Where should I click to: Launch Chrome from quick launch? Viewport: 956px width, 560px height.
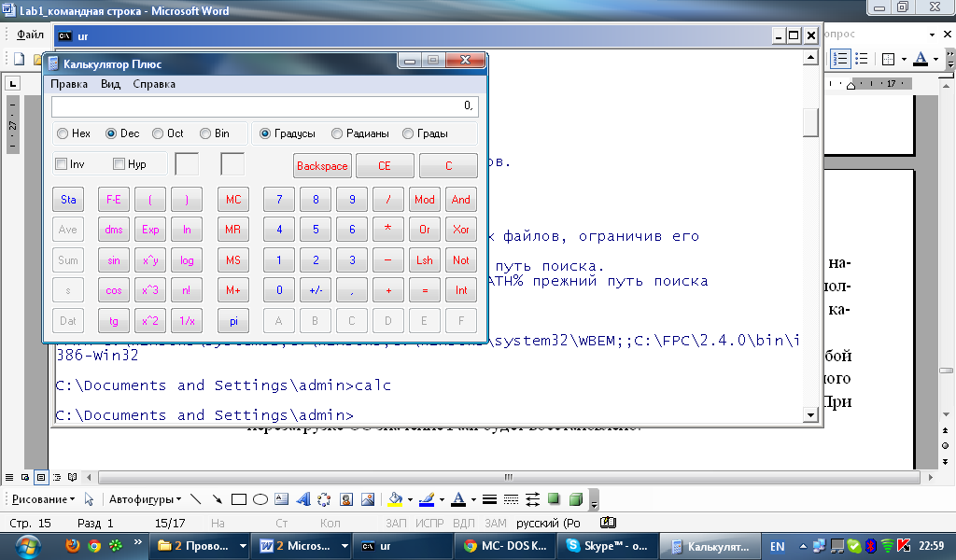(94, 545)
